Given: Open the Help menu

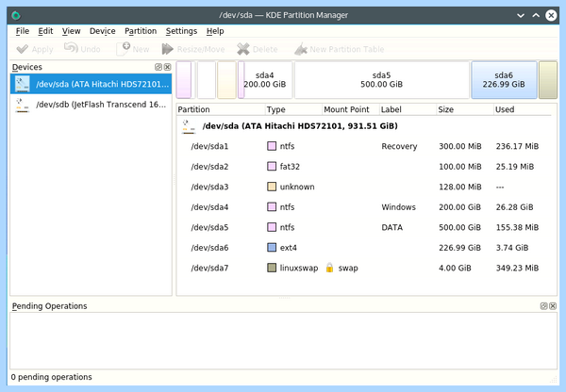Looking at the screenshot, I should pos(215,31).
